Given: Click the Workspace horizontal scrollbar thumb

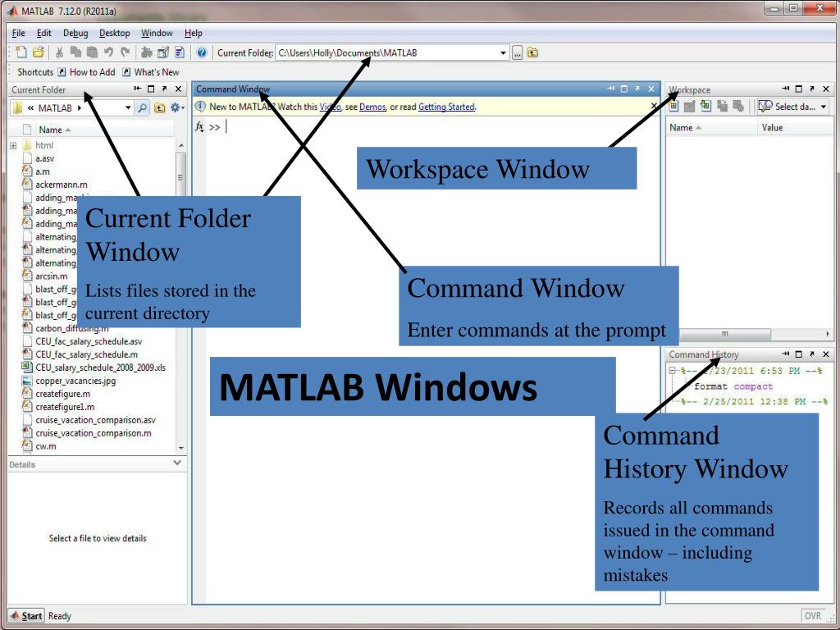Looking at the screenshot, I should click(x=725, y=334).
